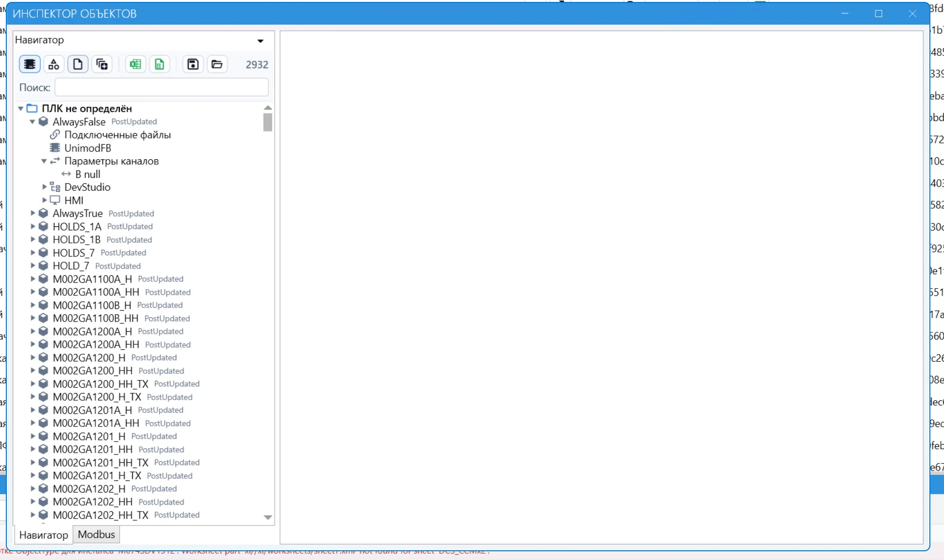
Task: Toggle the shapes/types view button
Action: pos(54,64)
